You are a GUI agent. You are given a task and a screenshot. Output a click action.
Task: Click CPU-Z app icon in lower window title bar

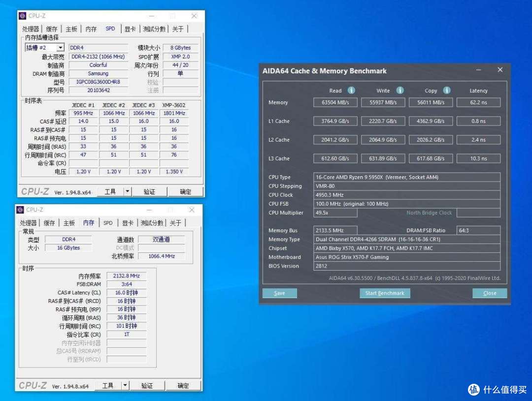tap(20, 210)
